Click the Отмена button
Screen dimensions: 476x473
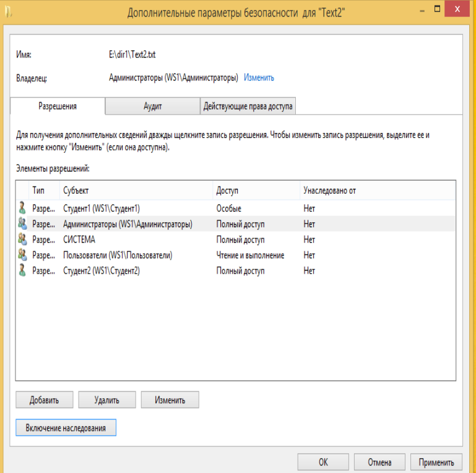click(x=379, y=462)
